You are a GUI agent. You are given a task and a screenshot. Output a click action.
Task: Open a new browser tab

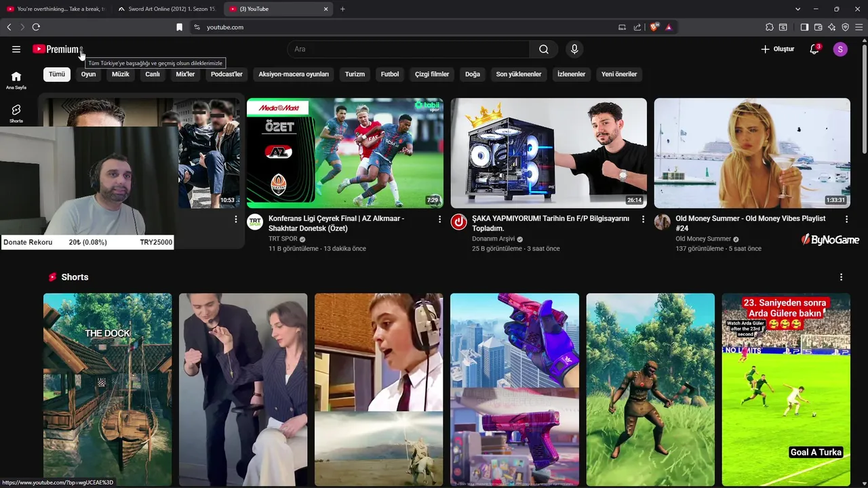[342, 9]
